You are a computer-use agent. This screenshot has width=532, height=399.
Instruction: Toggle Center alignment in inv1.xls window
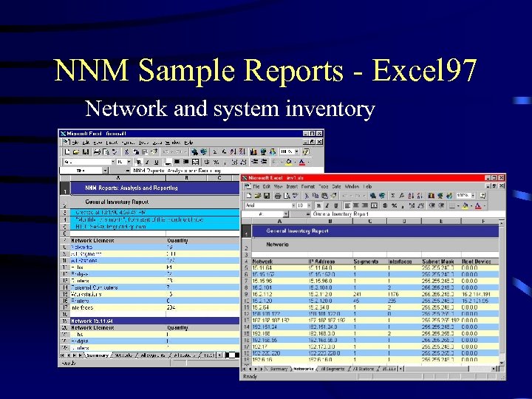356,205
